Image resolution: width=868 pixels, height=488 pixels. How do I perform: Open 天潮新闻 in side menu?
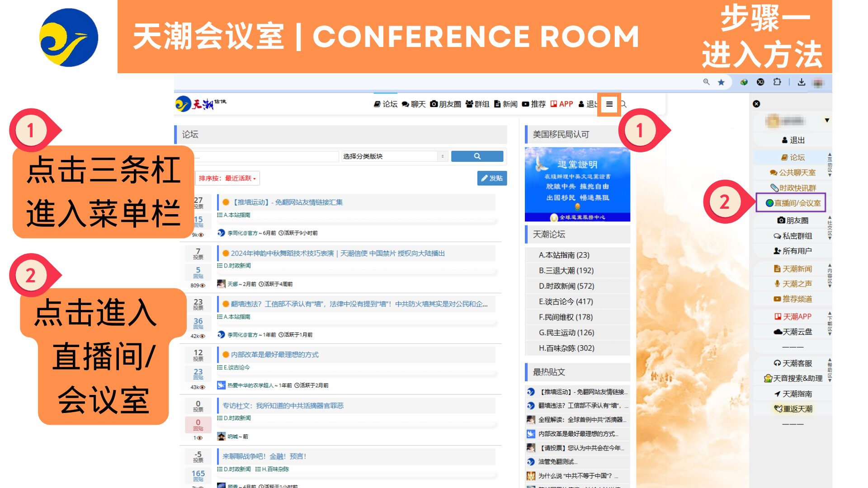click(793, 269)
